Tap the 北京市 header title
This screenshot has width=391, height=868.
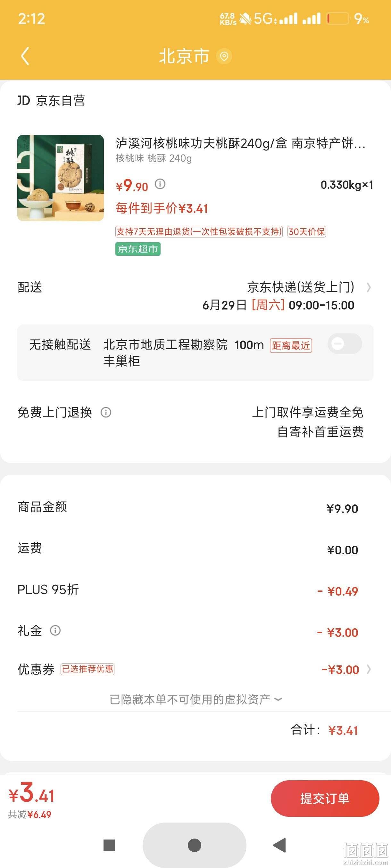click(x=184, y=56)
